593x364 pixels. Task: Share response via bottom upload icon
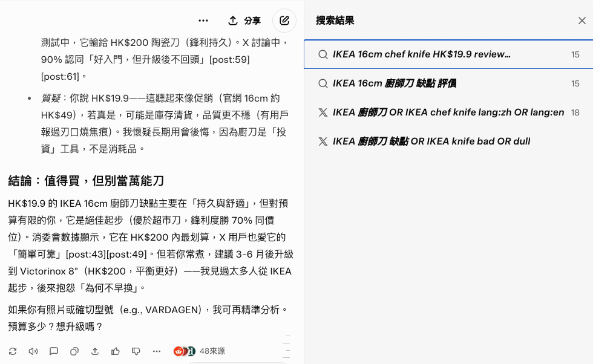pos(94,351)
